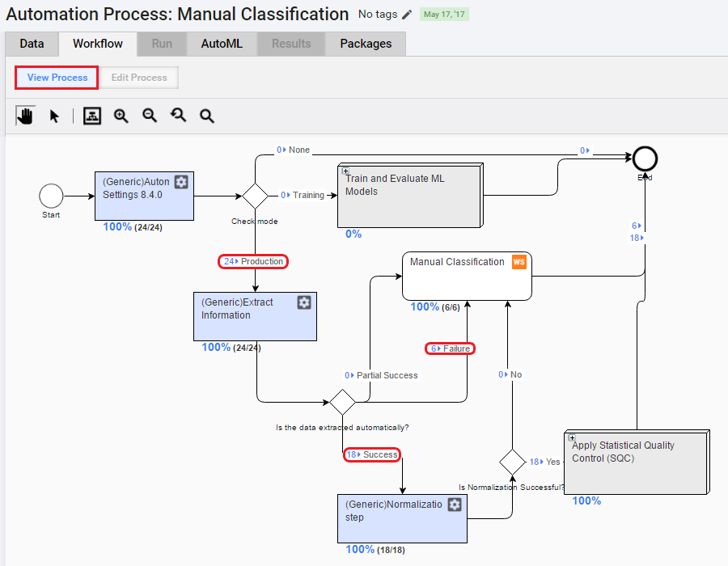Click the 6 counter near End

tap(636, 226)
